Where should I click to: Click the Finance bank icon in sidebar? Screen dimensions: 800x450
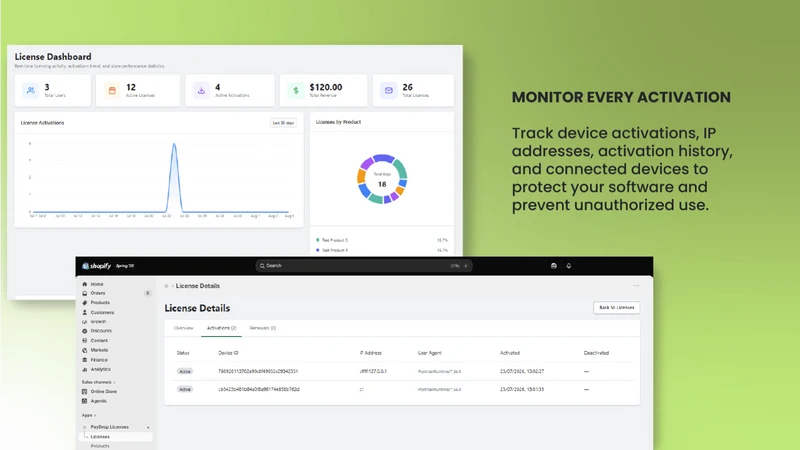click(x=85, y=360)
